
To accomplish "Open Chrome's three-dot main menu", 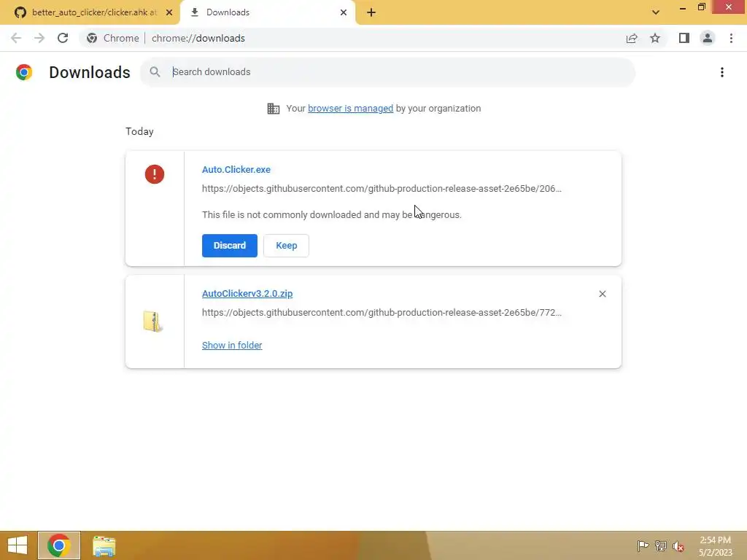I will pos(731,38).
